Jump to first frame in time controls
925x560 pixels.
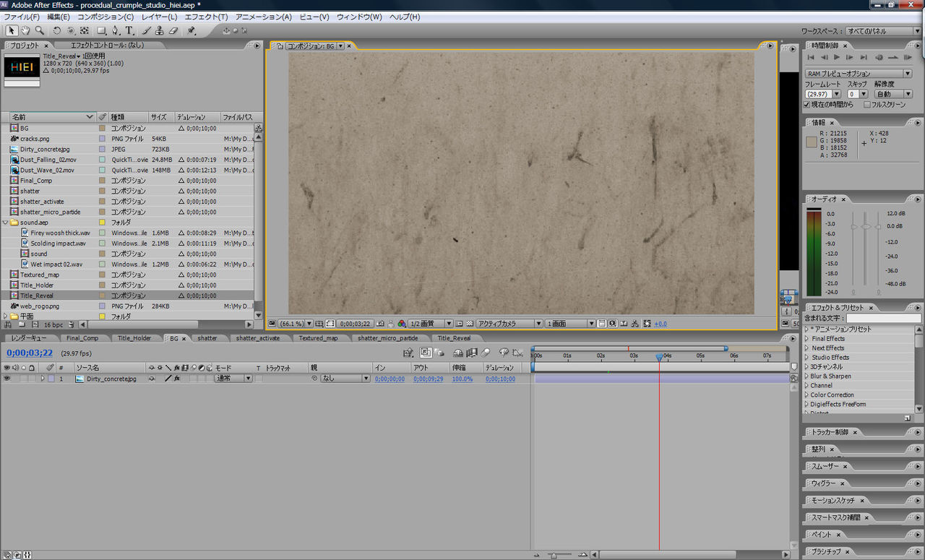pyautogui.click(x=812, y=57)
